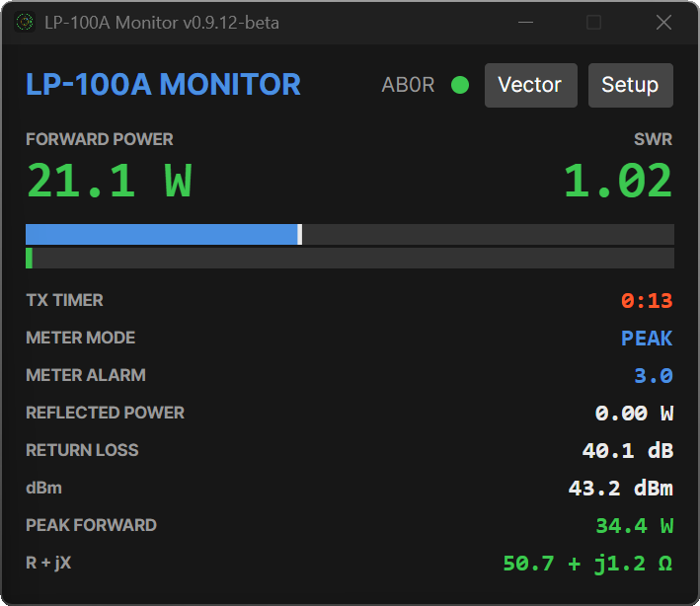The image size is (700, 606).
Task: Click the R + jX label
Action: (48, 563)
